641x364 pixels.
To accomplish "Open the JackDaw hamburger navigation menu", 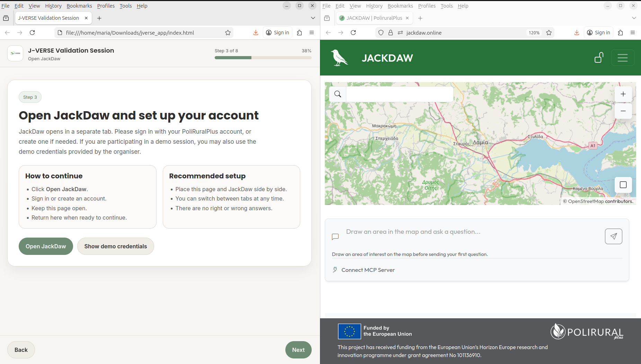I will pyautogui.click(x=623, y=57).
